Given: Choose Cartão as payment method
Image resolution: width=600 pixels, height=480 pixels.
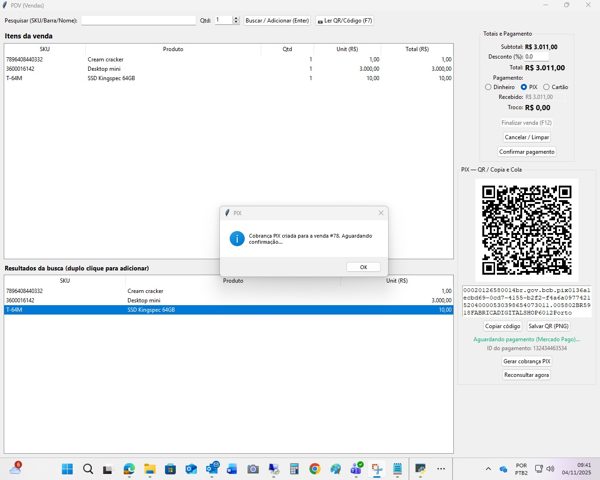Looking at the screenshot, I should [x=547, y=87].
